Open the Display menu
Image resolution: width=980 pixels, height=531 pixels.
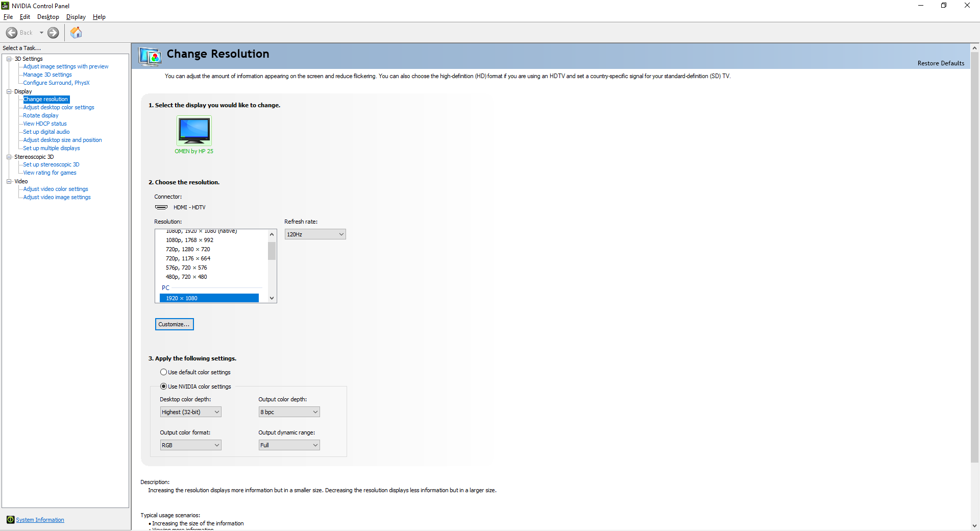pyautogui.click(x=76, y=17)
